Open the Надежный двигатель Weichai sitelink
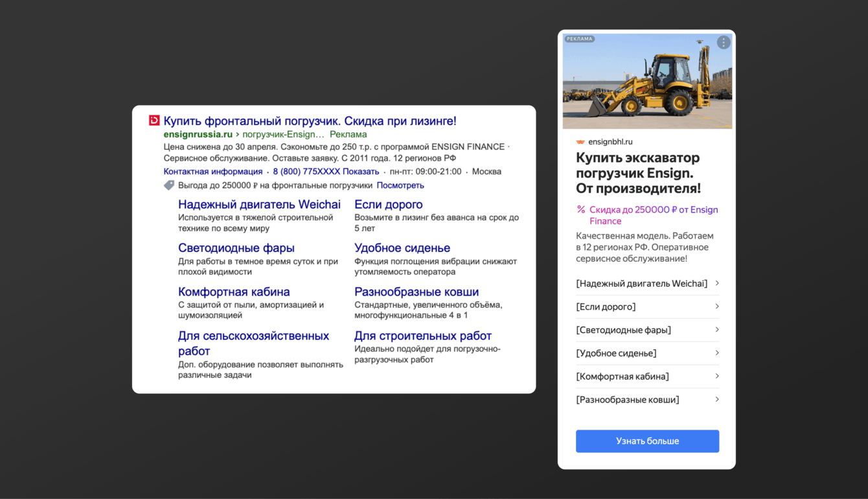 [259, 204]
